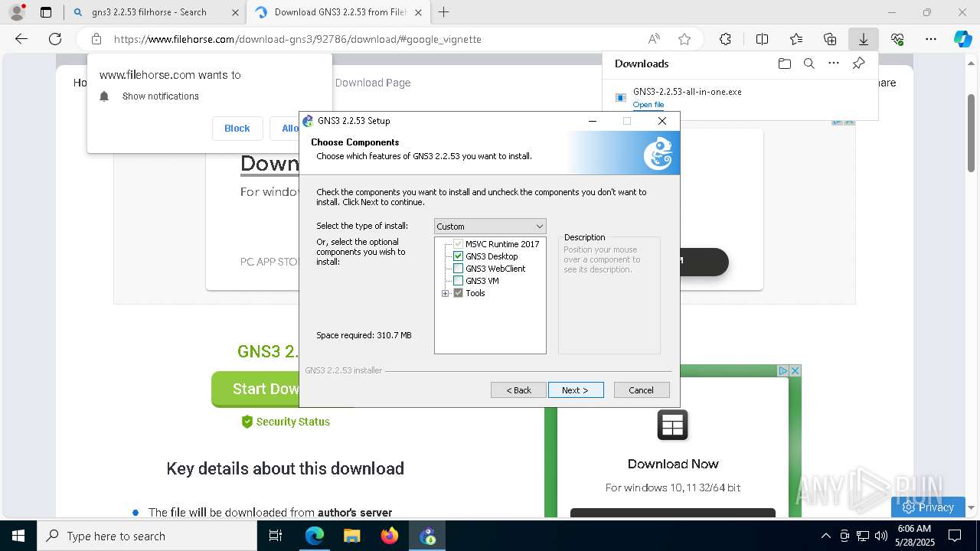This screenshot has height=551, width=980.
Task: Open collections icon in toolbar
Action: (x=830, y=39)
